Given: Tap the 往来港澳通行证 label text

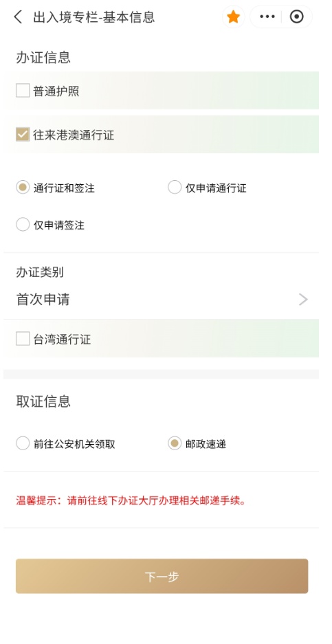Looking at the screenshot, I should pyautogui.click(x=74, y=135).
